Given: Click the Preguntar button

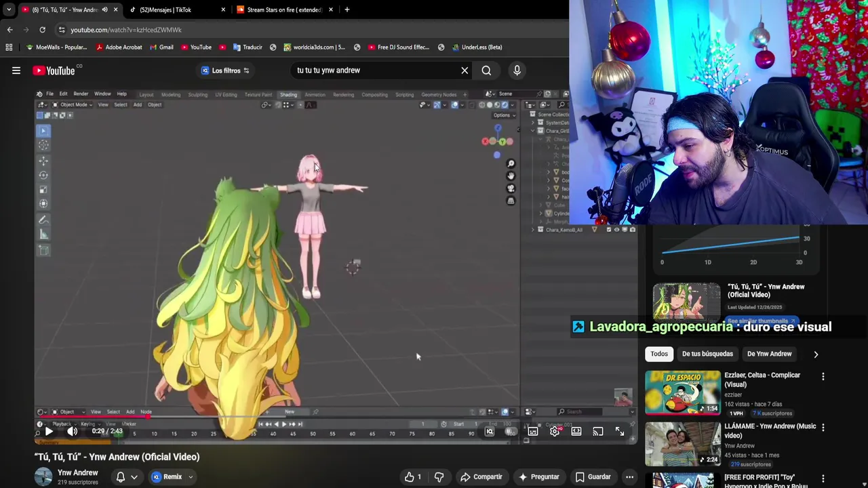Looking at the screenshot, I should (539, 476).
